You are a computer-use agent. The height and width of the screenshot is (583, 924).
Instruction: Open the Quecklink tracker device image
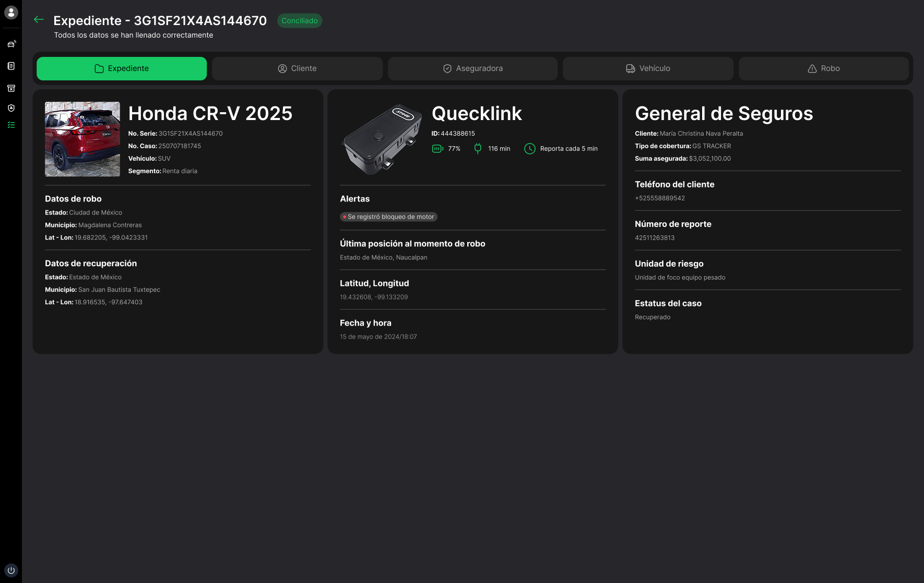click(382, 139)
